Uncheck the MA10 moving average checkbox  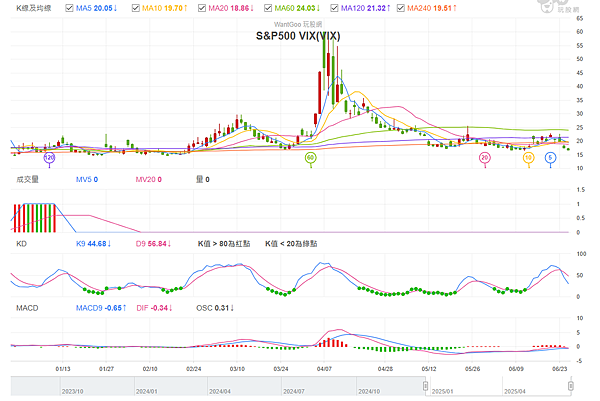(135, 8)
